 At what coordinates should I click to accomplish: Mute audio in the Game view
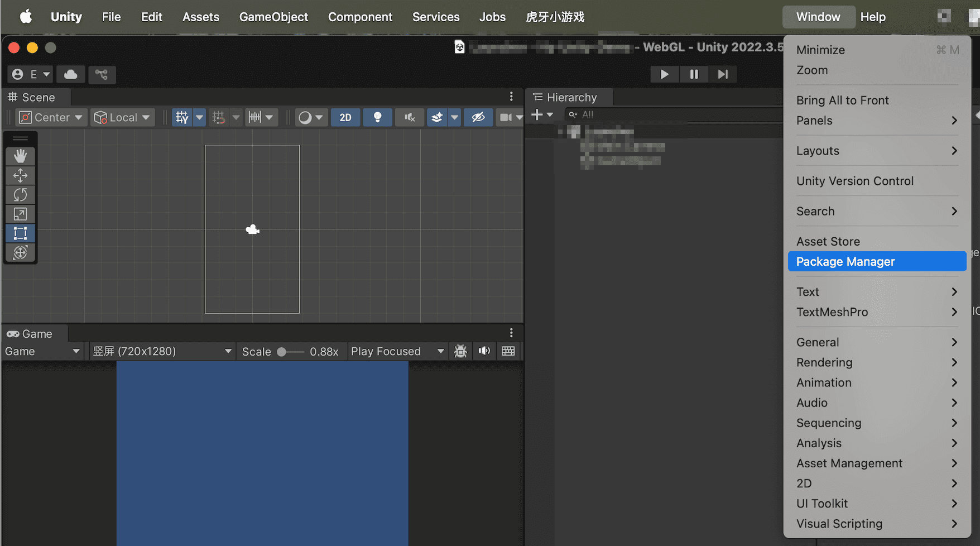tap(484, 351)
